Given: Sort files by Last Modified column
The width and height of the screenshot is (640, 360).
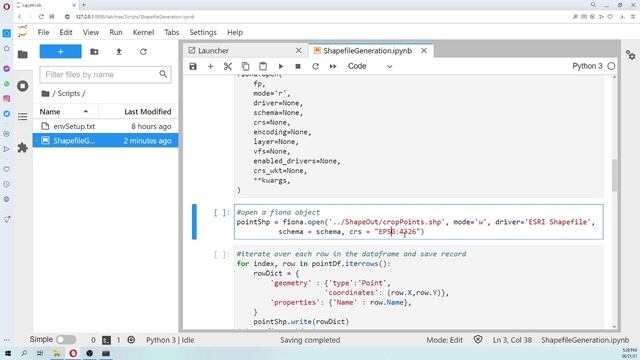Looking at the screenshot, I should pyautogui.click(x=139, y=111).
